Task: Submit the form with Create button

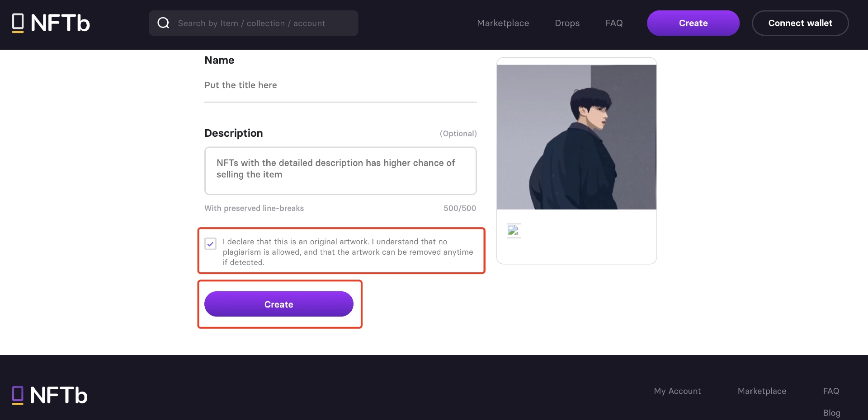Action: (279, 304)
